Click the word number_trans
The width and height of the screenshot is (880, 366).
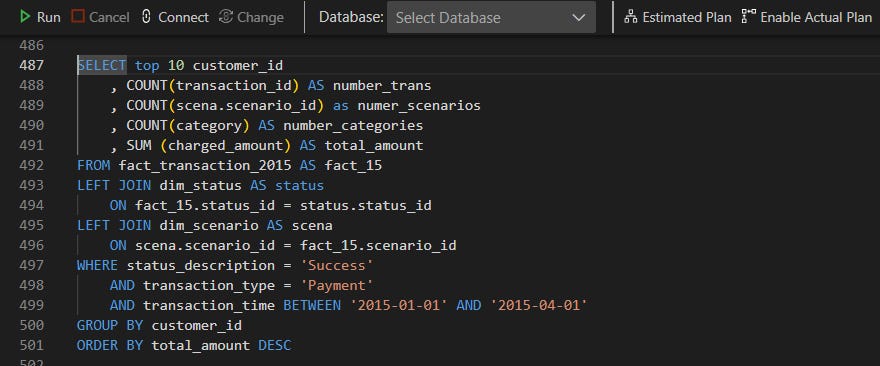click(x=382, y=86)
